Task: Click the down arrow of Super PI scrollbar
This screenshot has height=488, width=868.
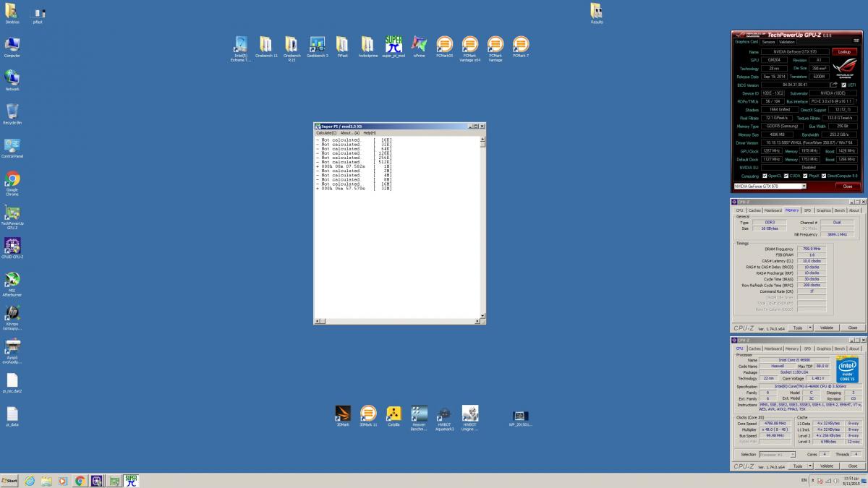Action: pyautogui.click(x=482, y=315)
